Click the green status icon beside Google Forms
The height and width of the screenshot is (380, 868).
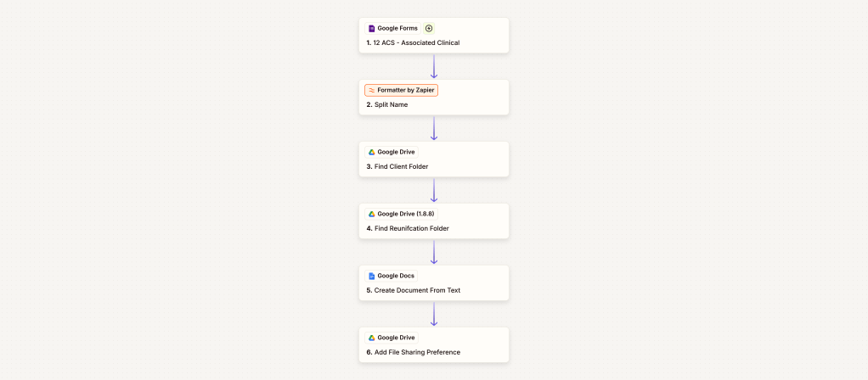(x=429, y=28)
